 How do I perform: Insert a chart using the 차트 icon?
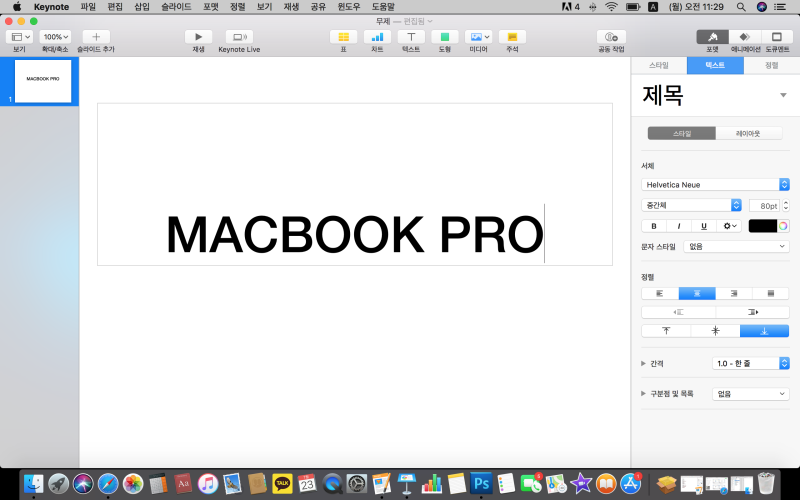pos(377,37)
